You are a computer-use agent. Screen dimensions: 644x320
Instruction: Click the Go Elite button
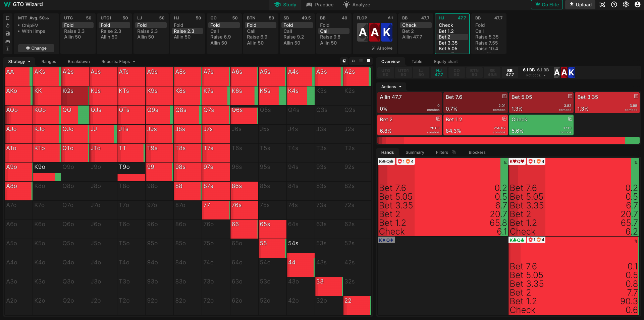tap(547, 5)
